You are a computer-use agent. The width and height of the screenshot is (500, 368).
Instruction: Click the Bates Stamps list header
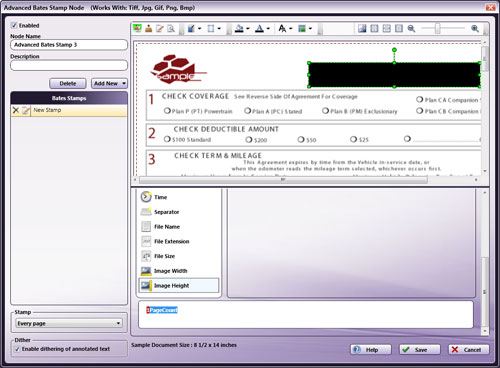[69, 98]
